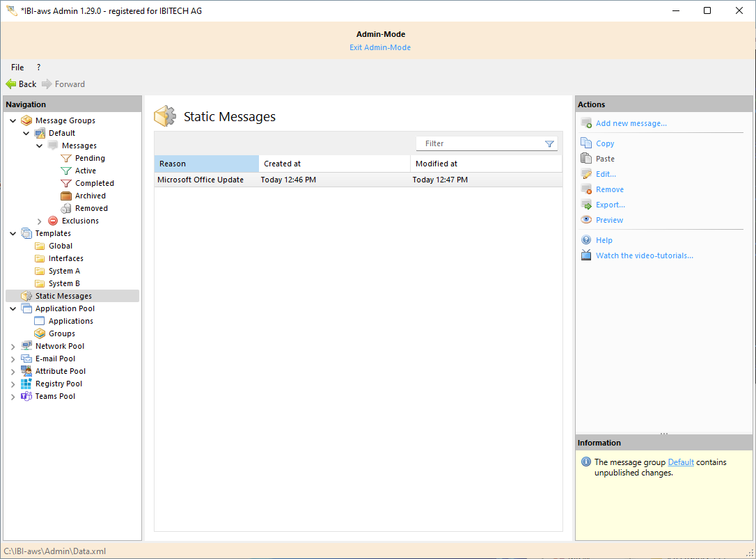The width and height of the screenshot is (756, 559).
Task: Click the filter funnel icon
Action: pos(549,144)
